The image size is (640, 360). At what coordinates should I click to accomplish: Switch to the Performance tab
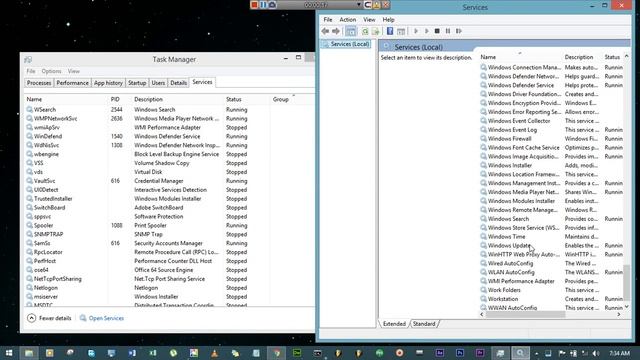coord(72,83)
